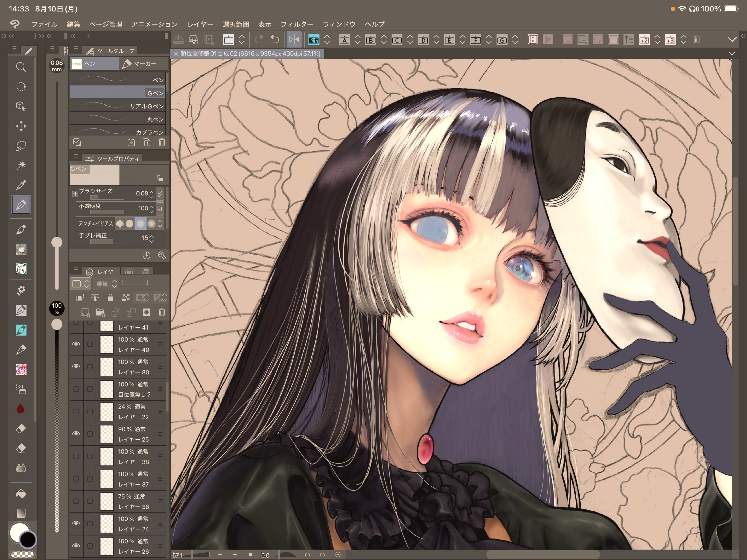Open the ウィンドウ menu
The image size is (747, 560).
339,24
